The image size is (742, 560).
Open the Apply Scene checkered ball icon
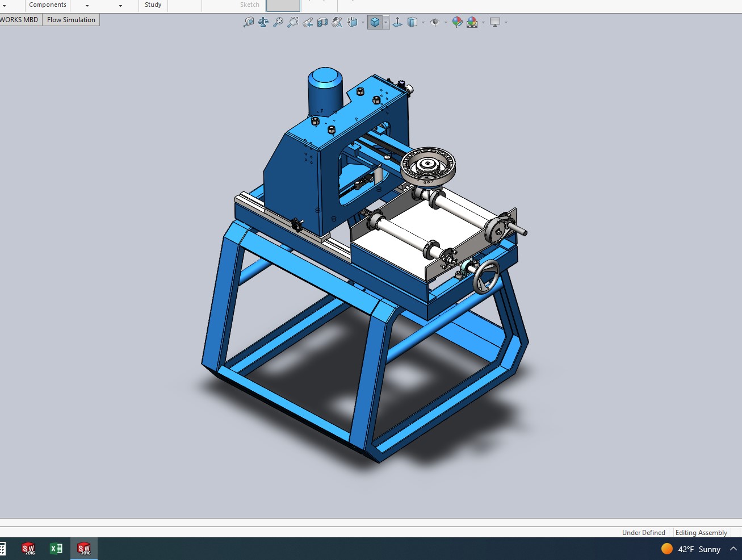click(472, 22)
